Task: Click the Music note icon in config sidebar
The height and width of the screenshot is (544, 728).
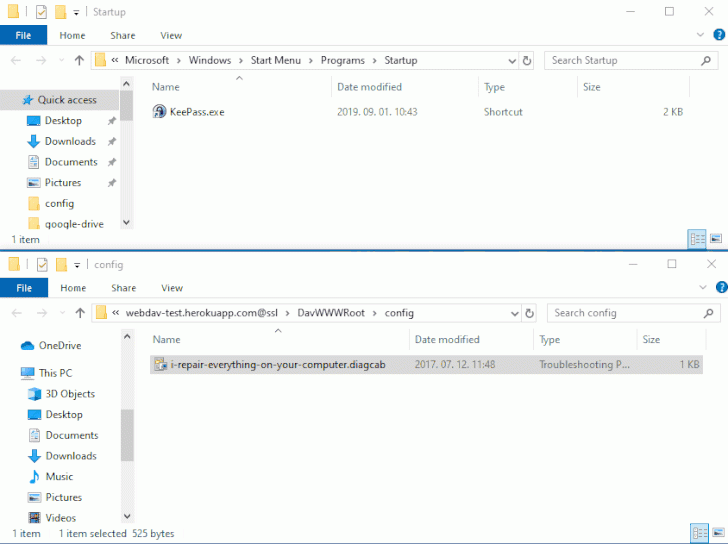Action: click(x=34, y=477)
